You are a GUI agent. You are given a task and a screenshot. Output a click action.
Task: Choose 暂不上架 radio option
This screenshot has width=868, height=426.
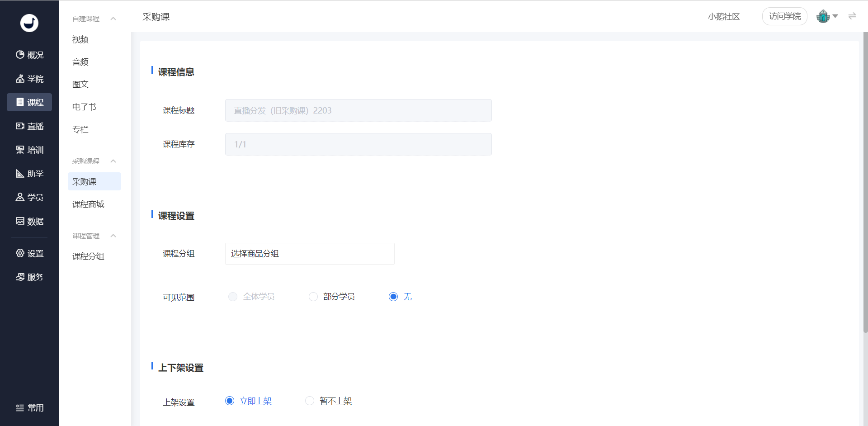point(310,401)
